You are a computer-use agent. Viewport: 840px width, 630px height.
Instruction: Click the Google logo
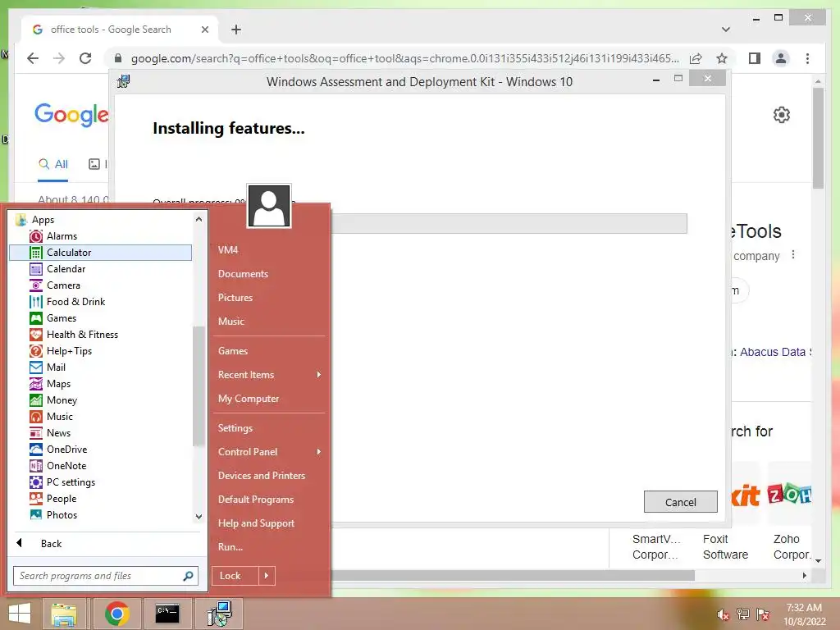coord(71,115)
